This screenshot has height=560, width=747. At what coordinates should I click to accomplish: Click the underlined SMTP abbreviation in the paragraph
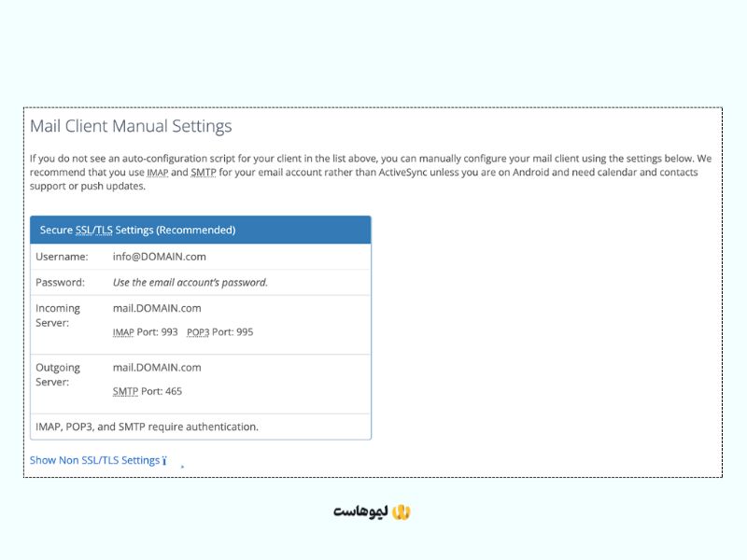point(204,173)
